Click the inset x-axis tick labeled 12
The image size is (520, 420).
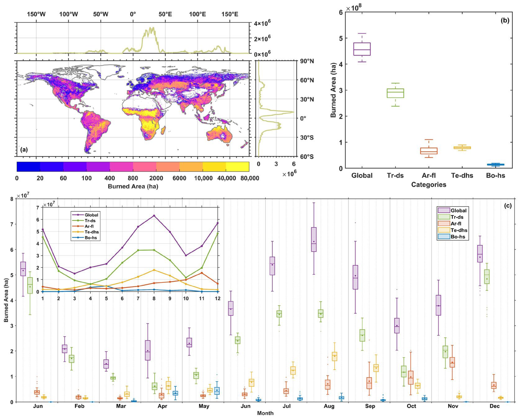pos(218,299)
